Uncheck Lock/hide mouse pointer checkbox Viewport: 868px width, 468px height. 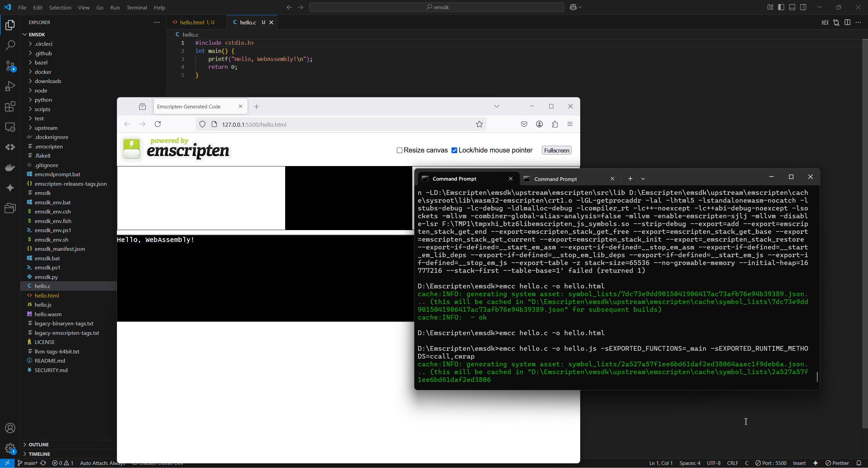[x=454, y=150]
